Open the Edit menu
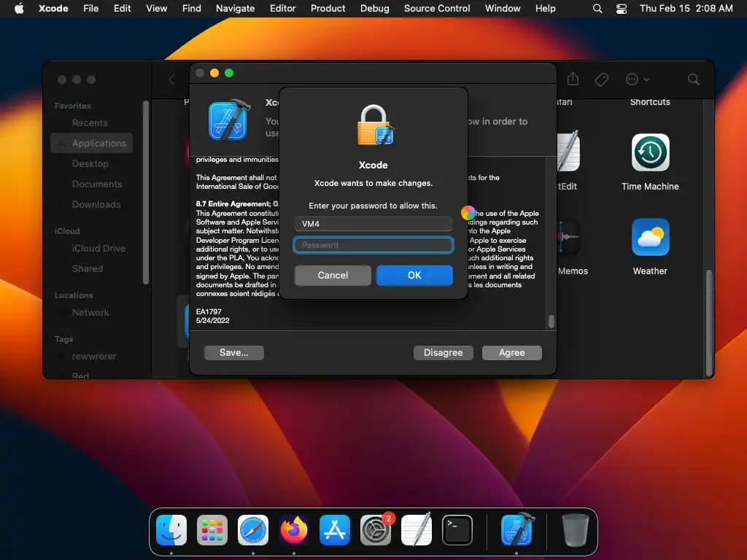This screenshot has width=747, height=560. tap(122, 8)
